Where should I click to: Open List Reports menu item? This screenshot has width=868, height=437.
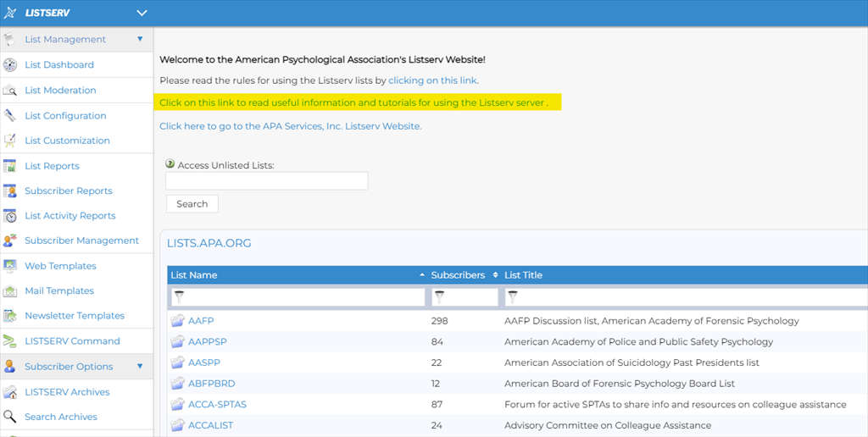pyautogui.click(x=52, y=166)
